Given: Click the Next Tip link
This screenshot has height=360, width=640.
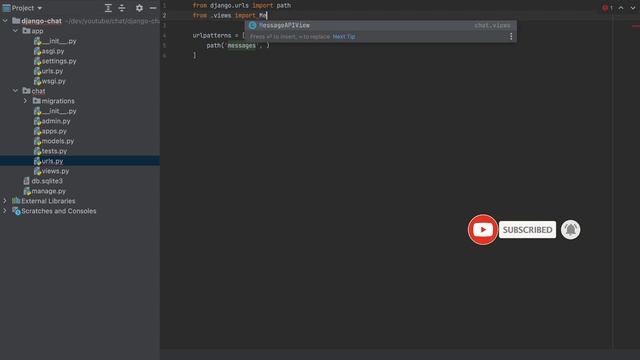Looking at the screenshot, I should coord(344,37).
